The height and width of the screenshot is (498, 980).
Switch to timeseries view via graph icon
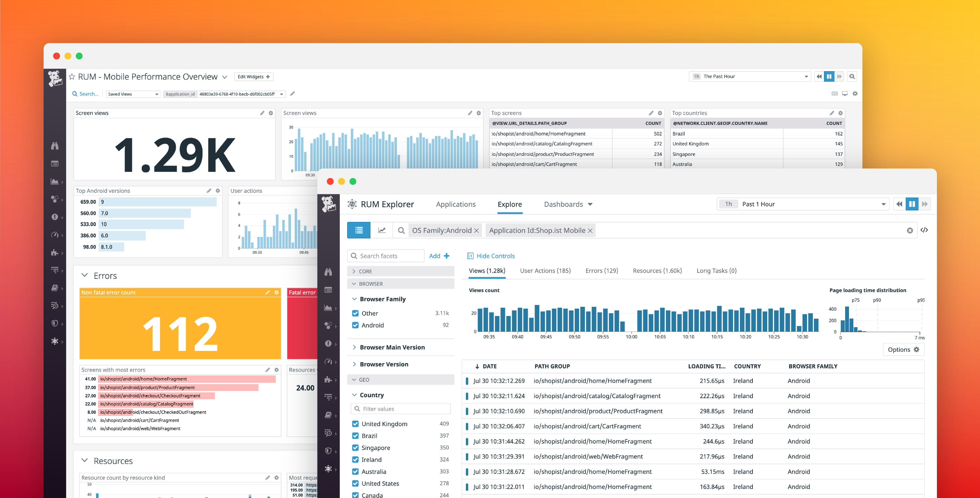pos(382,230)
